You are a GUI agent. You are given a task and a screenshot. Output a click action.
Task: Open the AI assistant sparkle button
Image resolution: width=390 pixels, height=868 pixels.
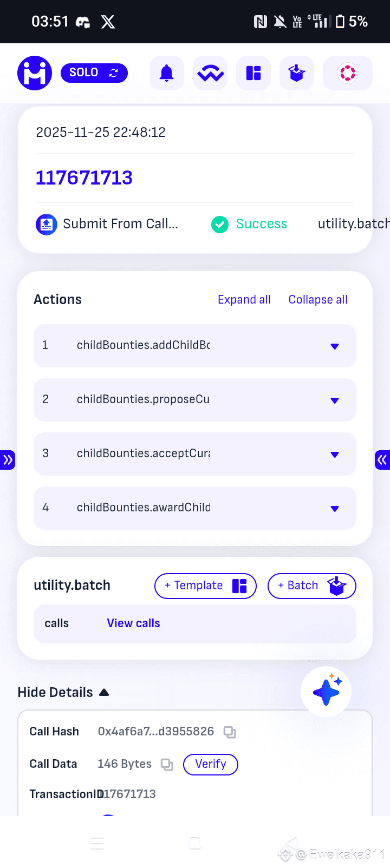pyautogui.click(x=326, y=691)
